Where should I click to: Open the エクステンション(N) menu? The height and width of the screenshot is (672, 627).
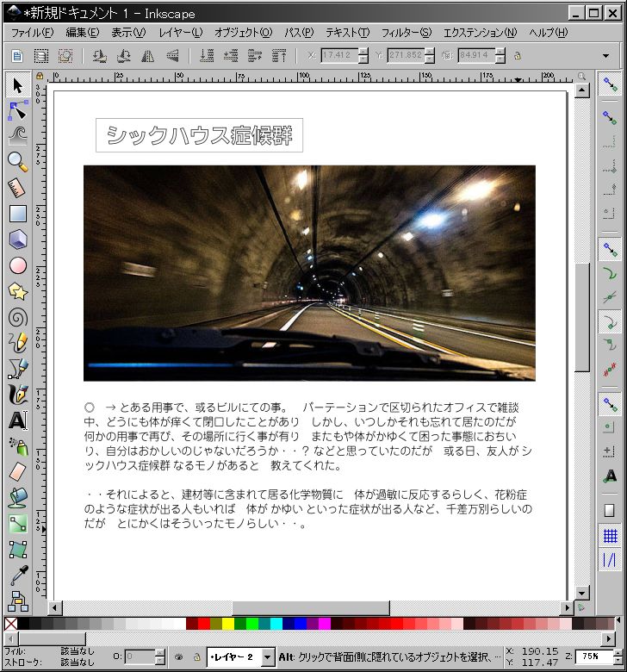(x=480, y=33)
